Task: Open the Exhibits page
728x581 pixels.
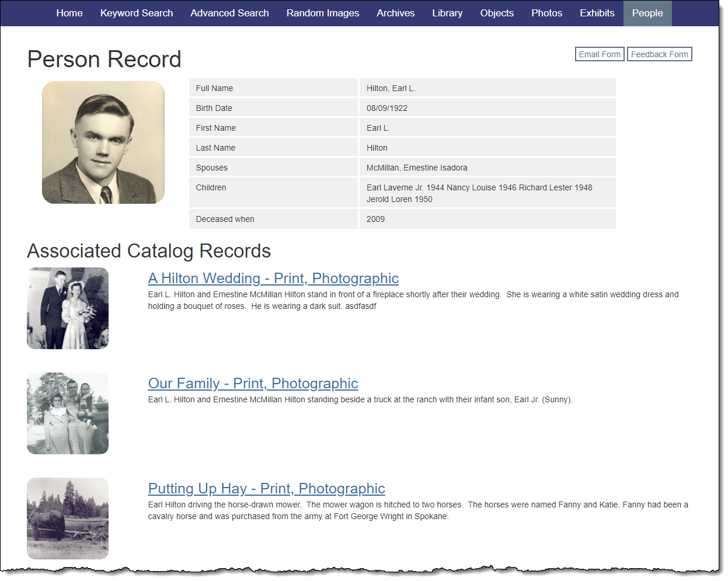Action: [x=597, y=13]
